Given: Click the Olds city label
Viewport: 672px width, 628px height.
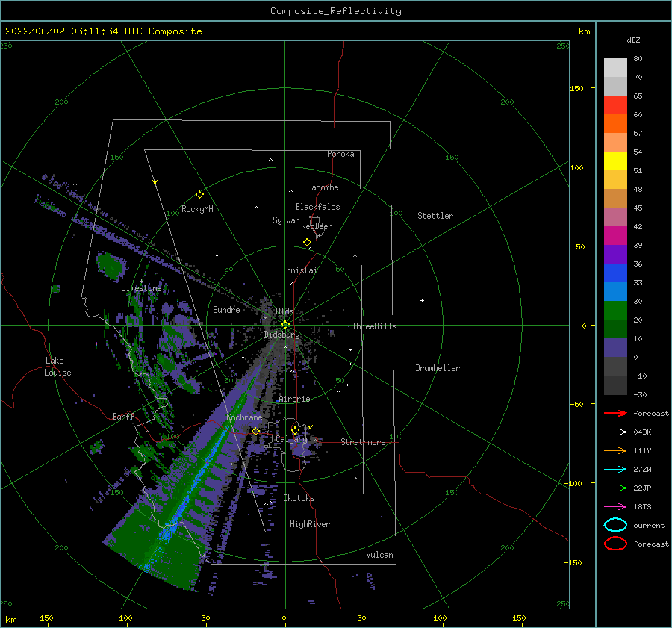Looking at the screenshot, I should [284, 311].
